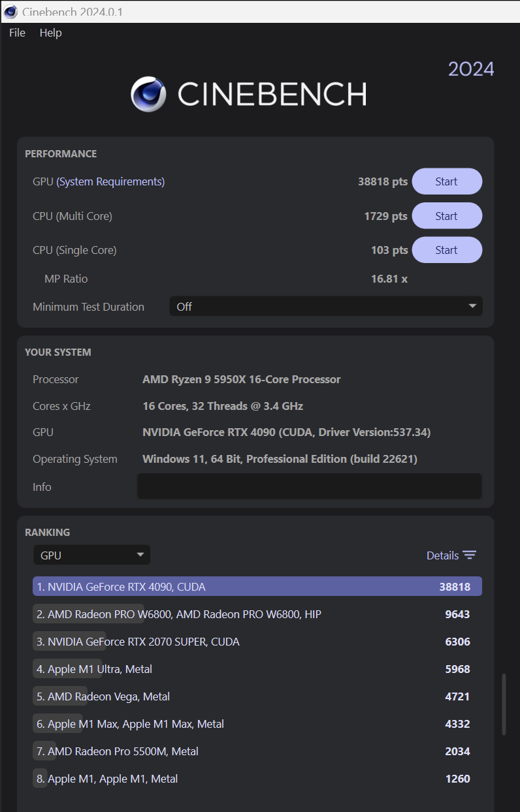Select the NVIDIA GeForce RTX 4090 ranking entry
Viewport: 520px width, 812px height.
pos(257,587)
